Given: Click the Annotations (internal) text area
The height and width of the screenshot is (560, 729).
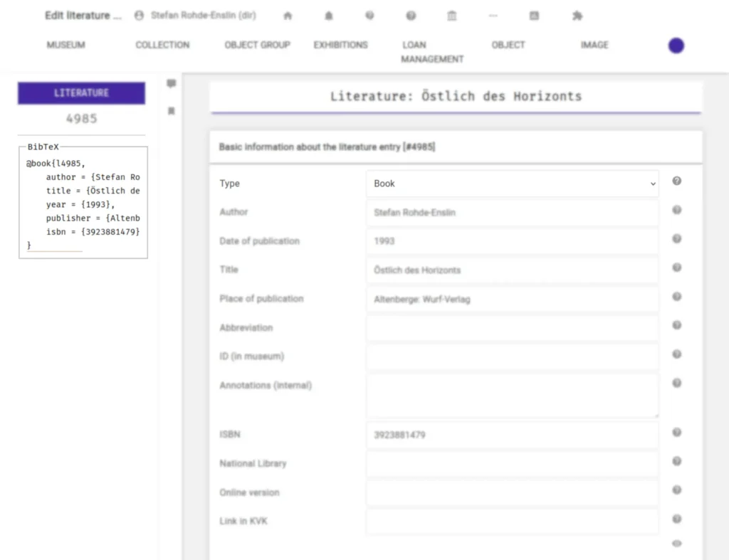Looking at the screenshot, I should [513, 396].
